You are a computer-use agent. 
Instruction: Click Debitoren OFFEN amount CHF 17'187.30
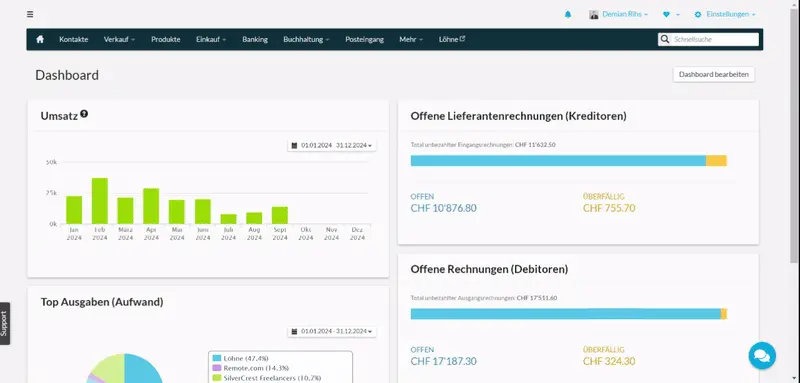443,362
